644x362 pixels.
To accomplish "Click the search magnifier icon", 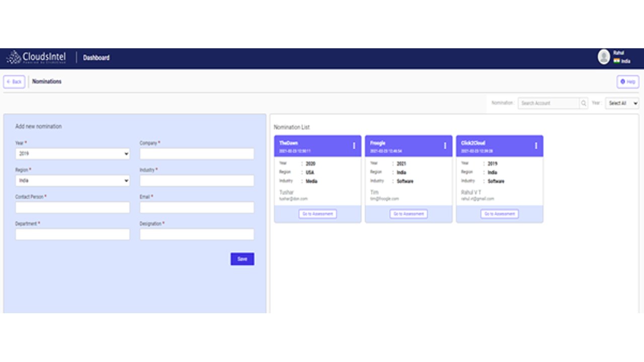I will [x=584, y=103].
